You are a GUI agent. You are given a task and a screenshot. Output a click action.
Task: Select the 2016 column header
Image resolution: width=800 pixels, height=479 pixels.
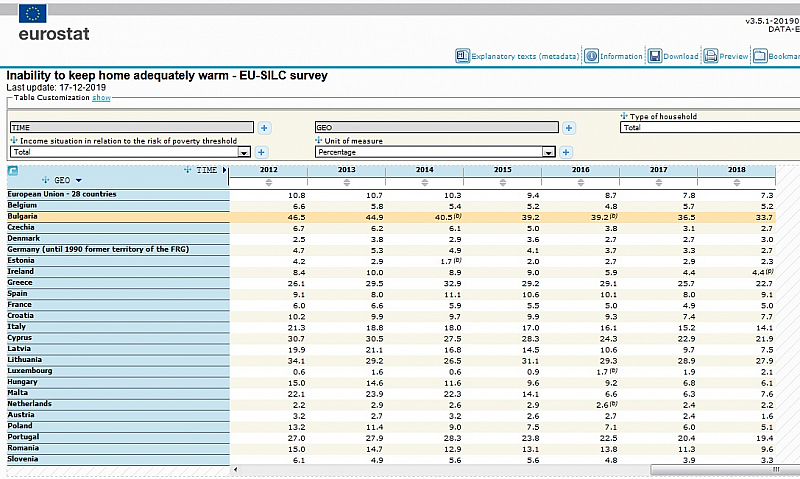581,171
